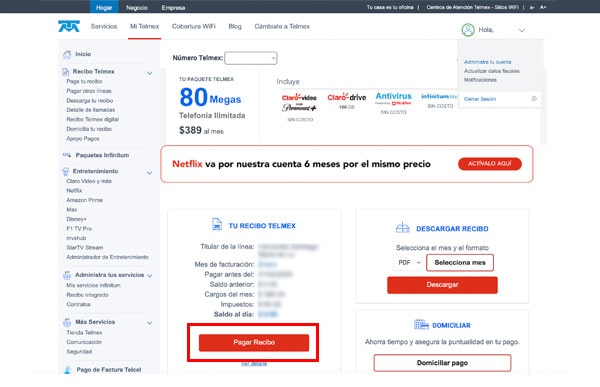Open F1 TV Pro sidebar entry
Image resolution: width=600 pixels, height=387 pixels.
(x=79, y=229)
